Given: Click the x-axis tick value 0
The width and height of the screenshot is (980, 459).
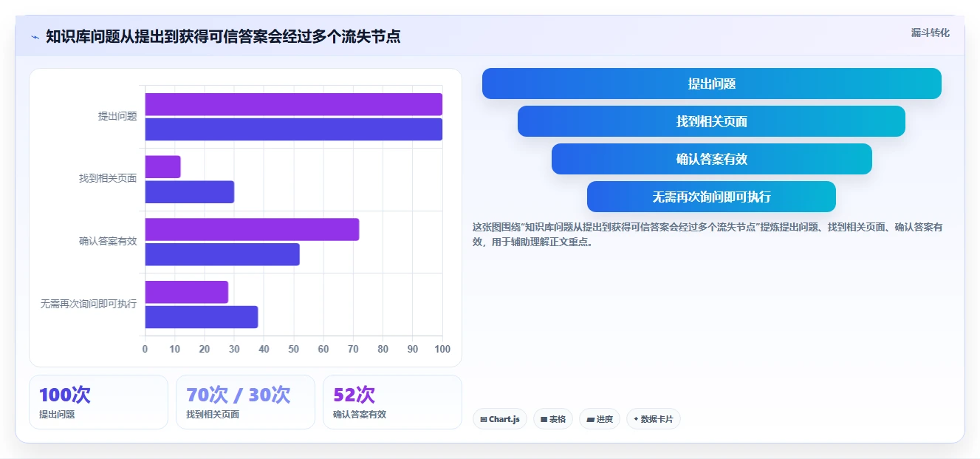Looking at the screenshot, I should coord(145,349).
